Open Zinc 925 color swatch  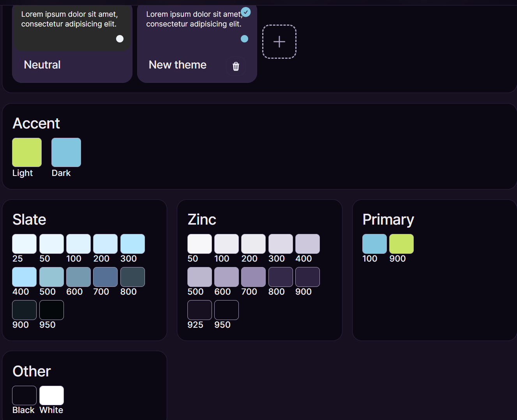point(199,310)
